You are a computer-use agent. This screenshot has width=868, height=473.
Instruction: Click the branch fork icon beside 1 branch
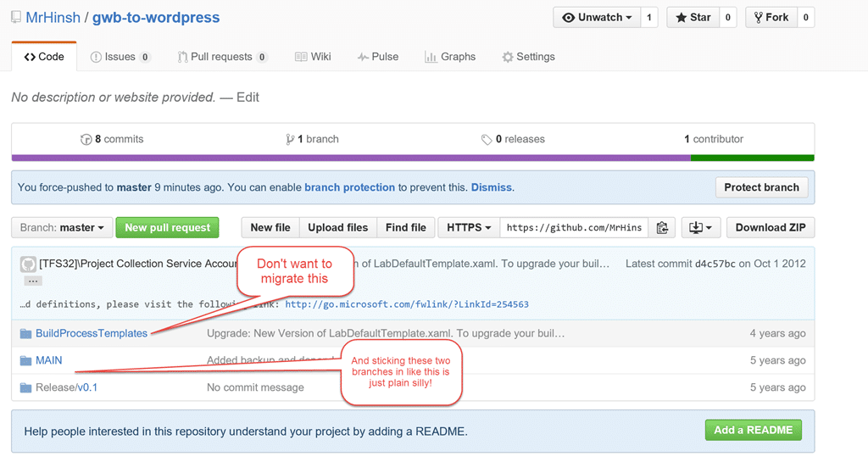click(x=290, y=140)
